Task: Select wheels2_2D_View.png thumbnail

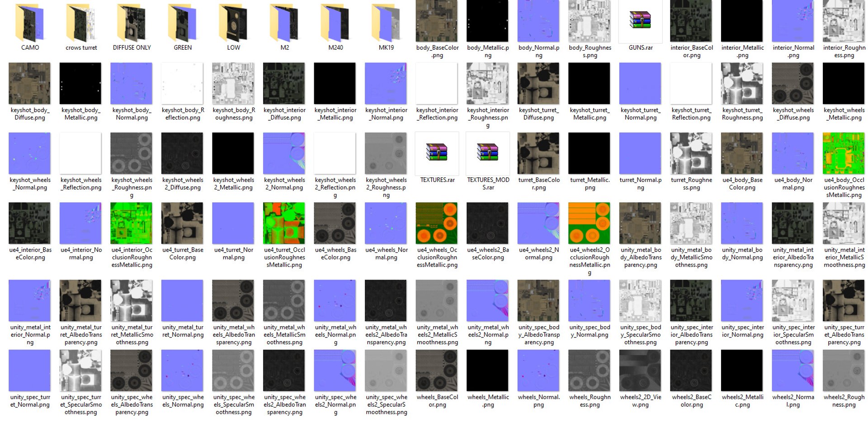Action: point(640,371)
